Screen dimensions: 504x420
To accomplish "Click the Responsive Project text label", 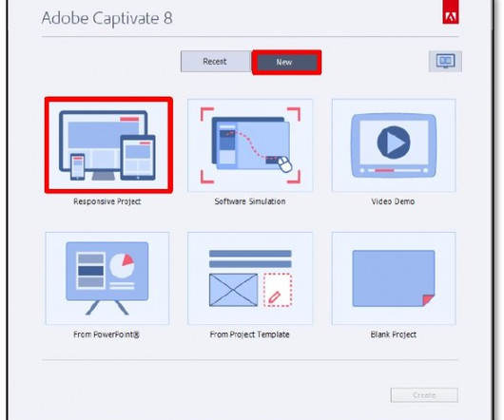I will [107, 201].
